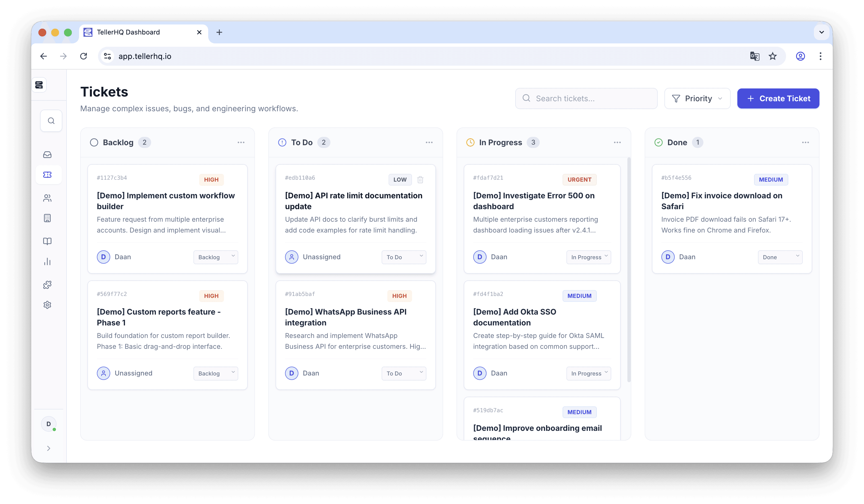Image resolution: width=864 pixels, height=504 pixels.
Task: Click the Create Ticket button
Action: click(778, 99)
